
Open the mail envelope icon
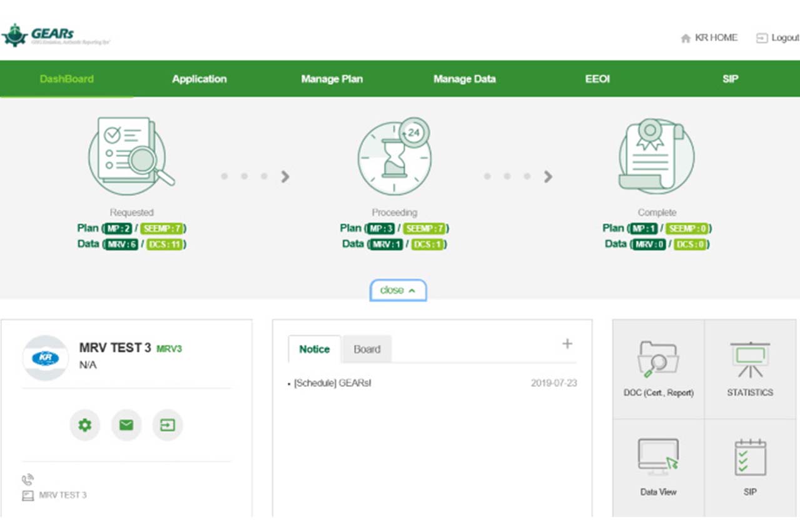126,425
